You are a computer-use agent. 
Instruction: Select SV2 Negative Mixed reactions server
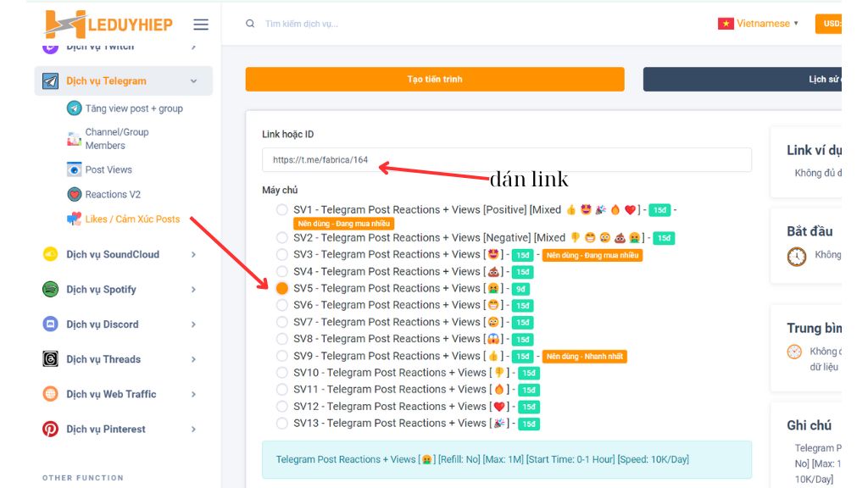282,237
